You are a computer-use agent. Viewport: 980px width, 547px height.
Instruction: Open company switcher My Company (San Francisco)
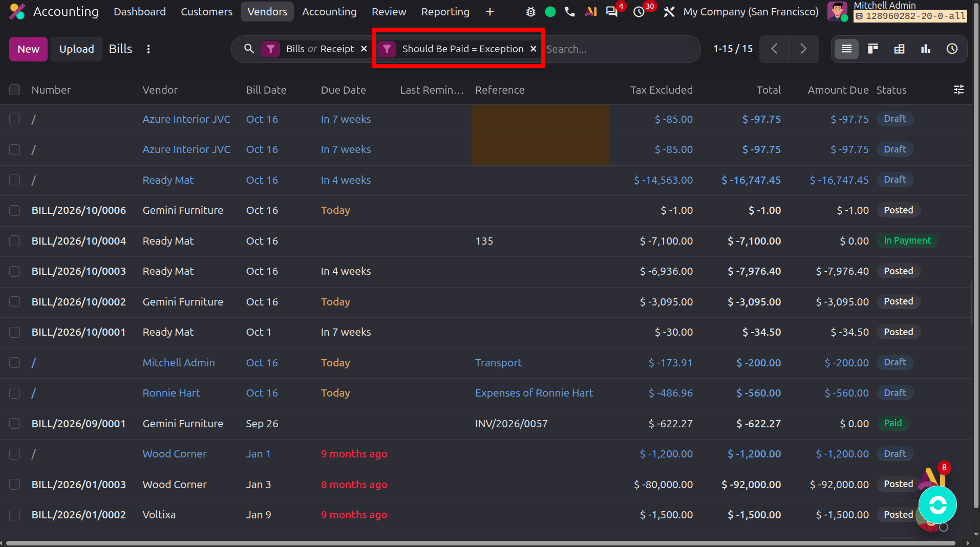[751, 12]
